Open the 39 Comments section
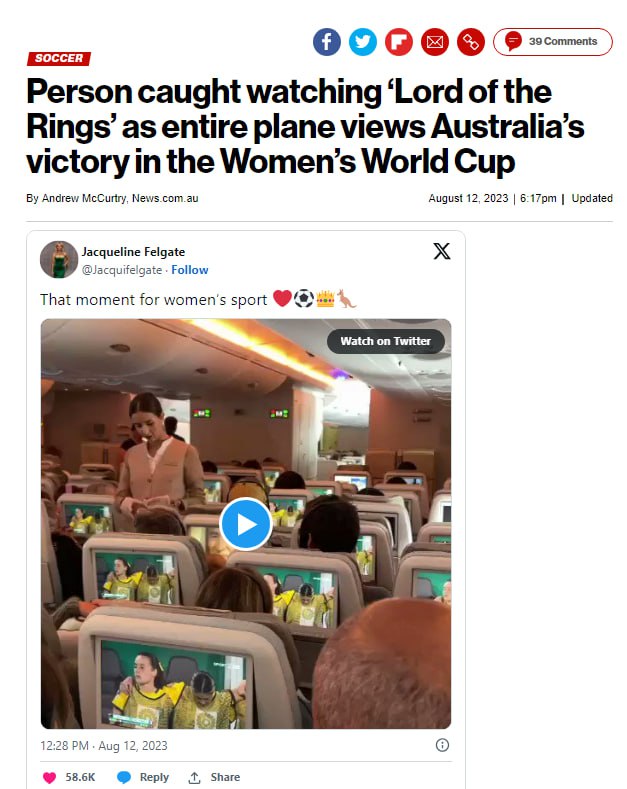 point(553,42)
